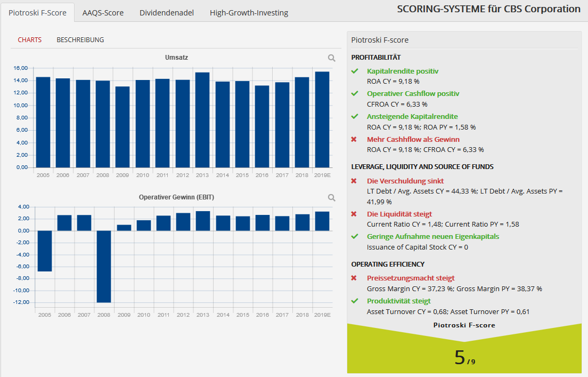Select the Piotroski F-Score tab
The height and width of the screenshot is (377, 588).
point(37,13)
